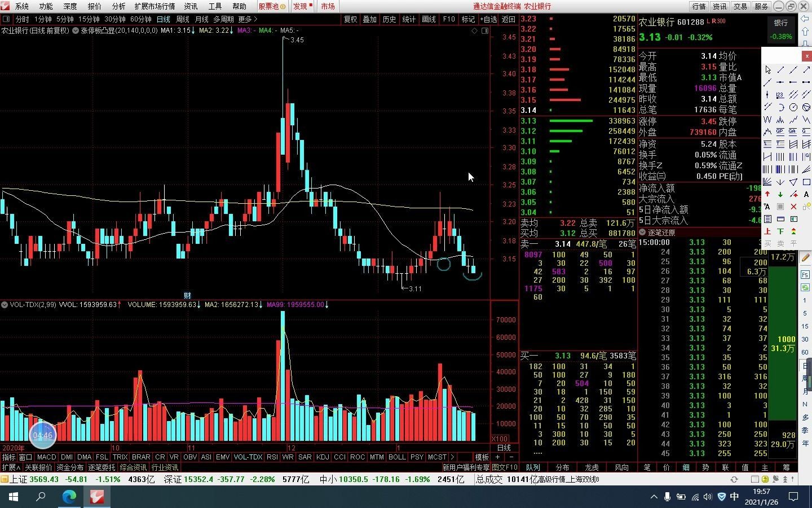Select the fan lines drawing tool
This screenshot has height=508, width=812.
pos(768,182)
